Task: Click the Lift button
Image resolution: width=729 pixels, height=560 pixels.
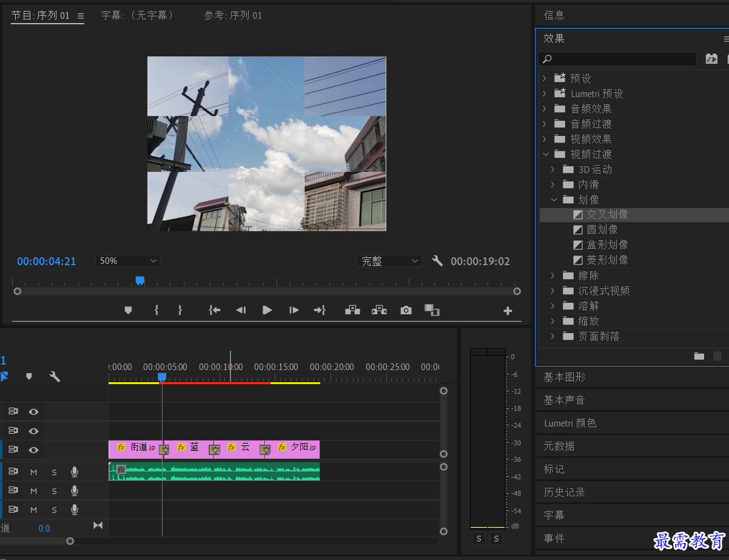Action: pos(352,310)
